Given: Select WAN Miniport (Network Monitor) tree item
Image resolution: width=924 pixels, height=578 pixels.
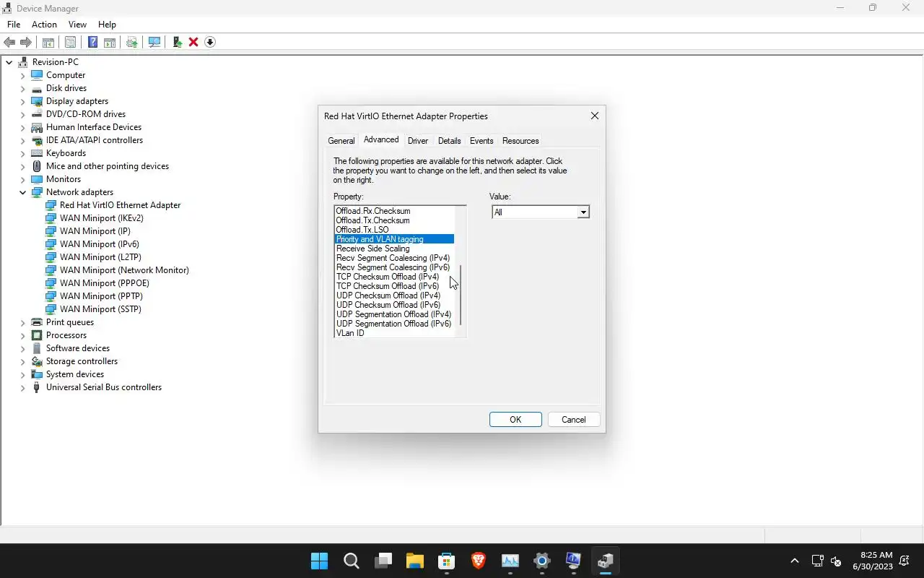Looking at the screenshot, I should click(x=124, y=270).
